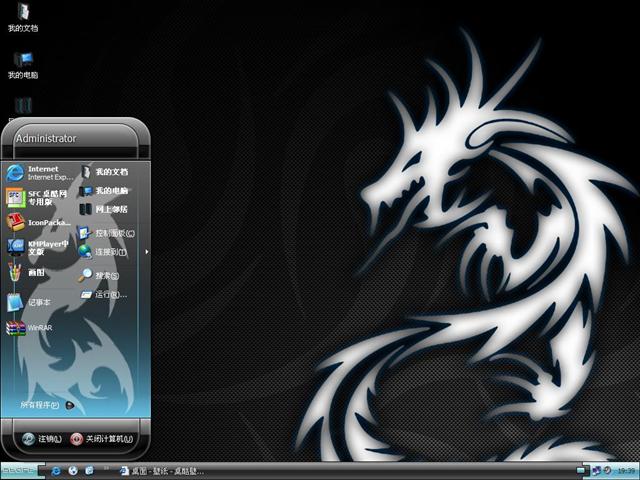The image size is (640, 480).
Task: Switch to 桌面-壁纸-桌酷 taskbar window
Action: 162,471
